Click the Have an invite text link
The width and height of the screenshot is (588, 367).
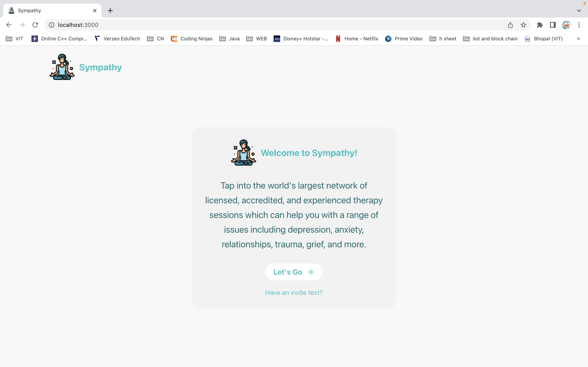tap(294, 293)
